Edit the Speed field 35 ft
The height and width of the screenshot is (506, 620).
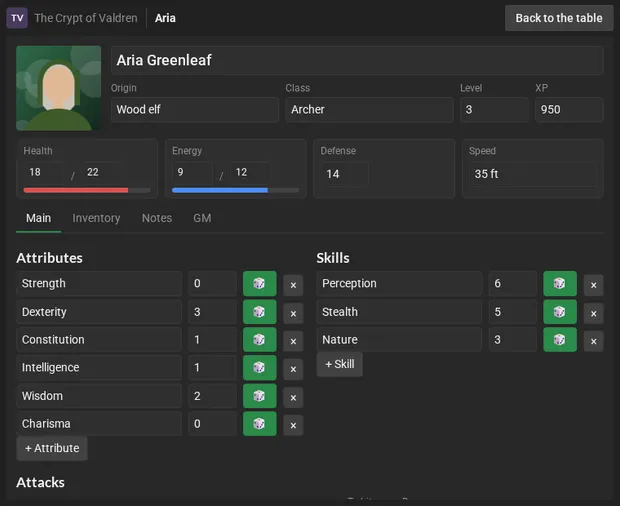[x=533, y=174]
